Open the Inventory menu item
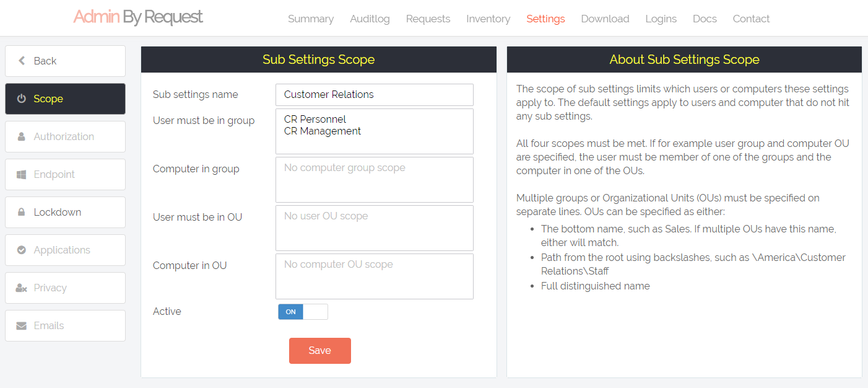This screenshot has height=388, width=868. tap(488, 19)
